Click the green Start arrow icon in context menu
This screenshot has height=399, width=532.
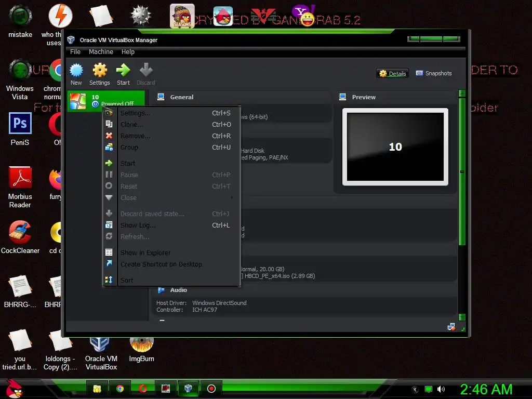(109, 163)
